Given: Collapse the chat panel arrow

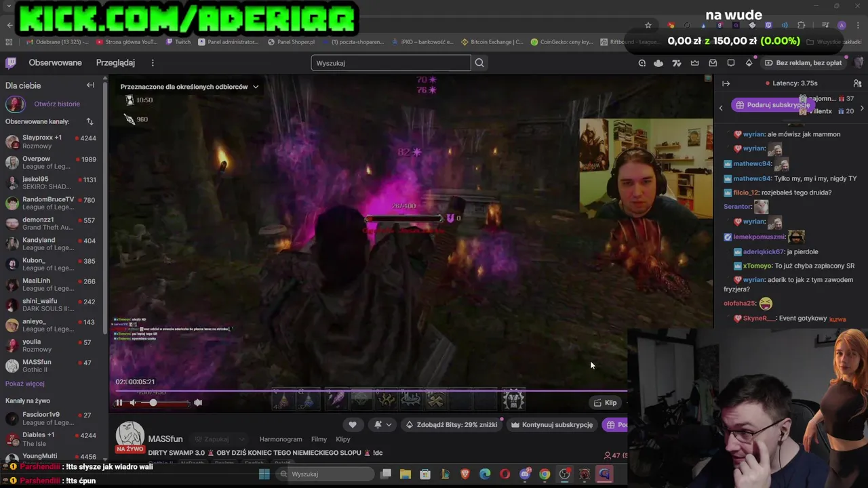Looking at the screenshot, I should (x=726, y=83).
